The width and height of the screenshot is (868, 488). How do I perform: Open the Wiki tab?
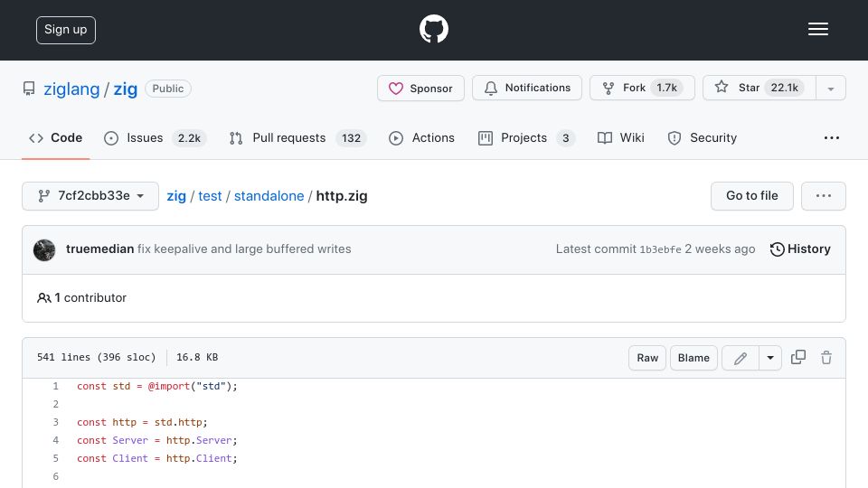[x=621, y=137]
